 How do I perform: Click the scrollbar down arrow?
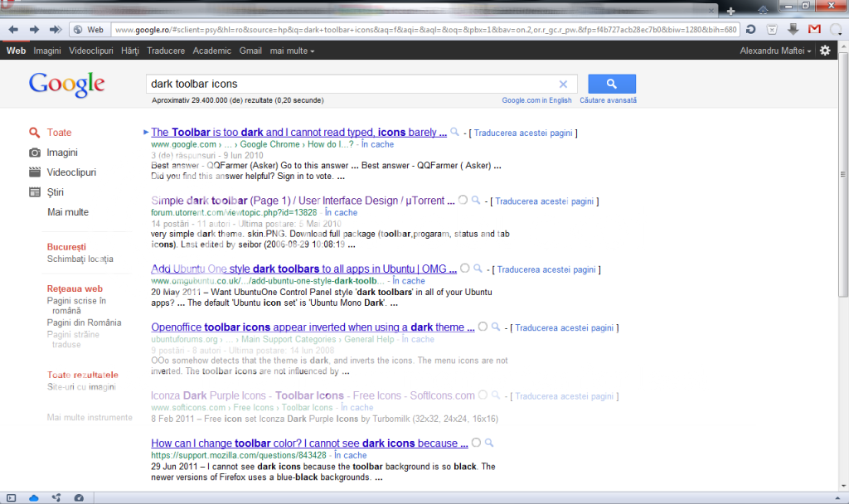[843, 486]
